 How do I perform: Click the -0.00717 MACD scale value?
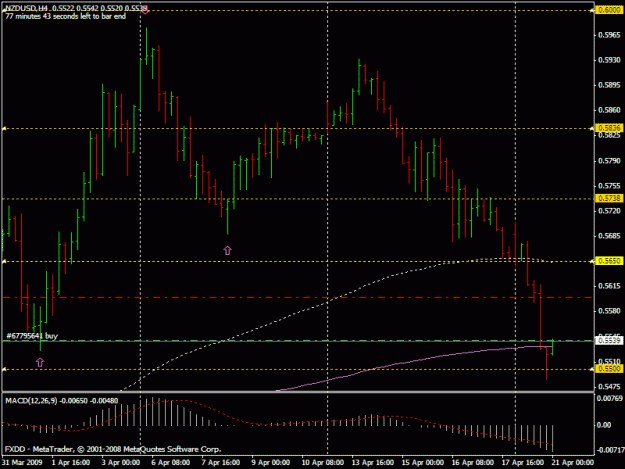pyautogui.click(x=610, y=450)
